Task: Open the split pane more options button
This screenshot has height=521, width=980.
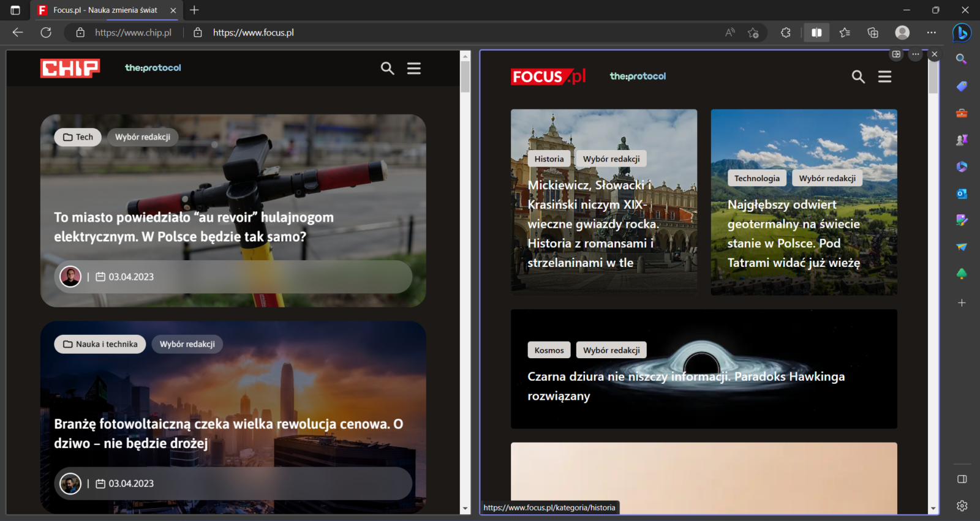Action: (x=915, y=54)
